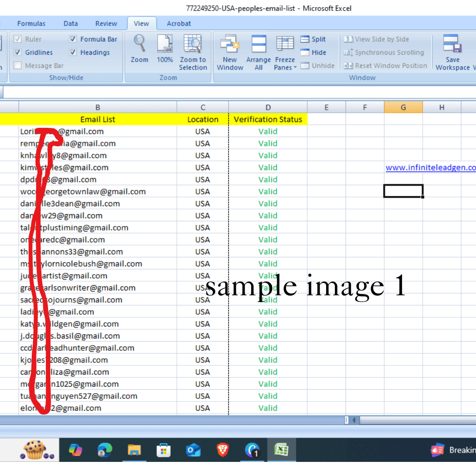Screen dimensions: 476x476
Task: Open the infiniteleadgen website link
Action: coord(430,167)
